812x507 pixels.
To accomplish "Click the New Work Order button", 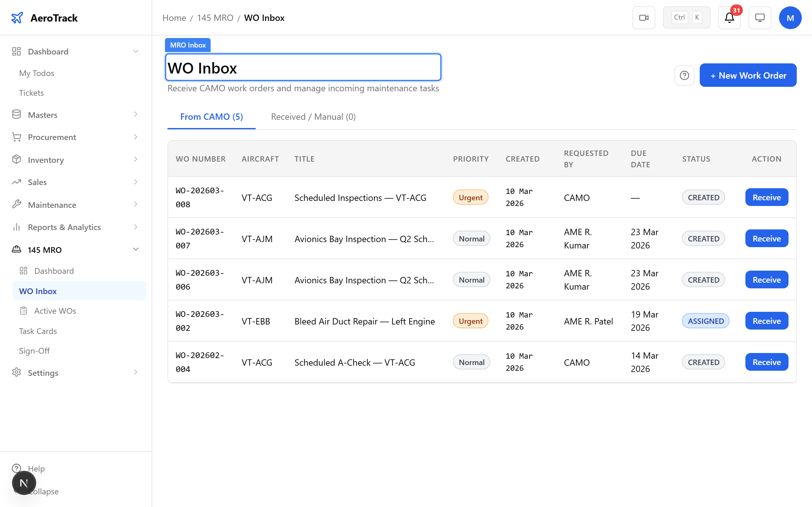I will pos(748,75).
